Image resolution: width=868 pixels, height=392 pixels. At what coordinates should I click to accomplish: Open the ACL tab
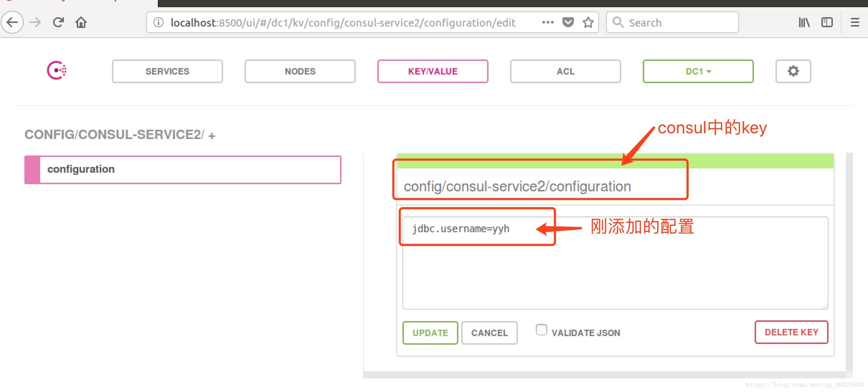[x=565, y=71]
